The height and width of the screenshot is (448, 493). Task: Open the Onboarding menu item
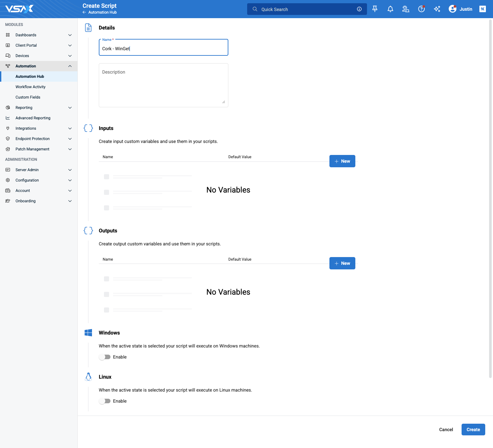(x=39, y=201)
